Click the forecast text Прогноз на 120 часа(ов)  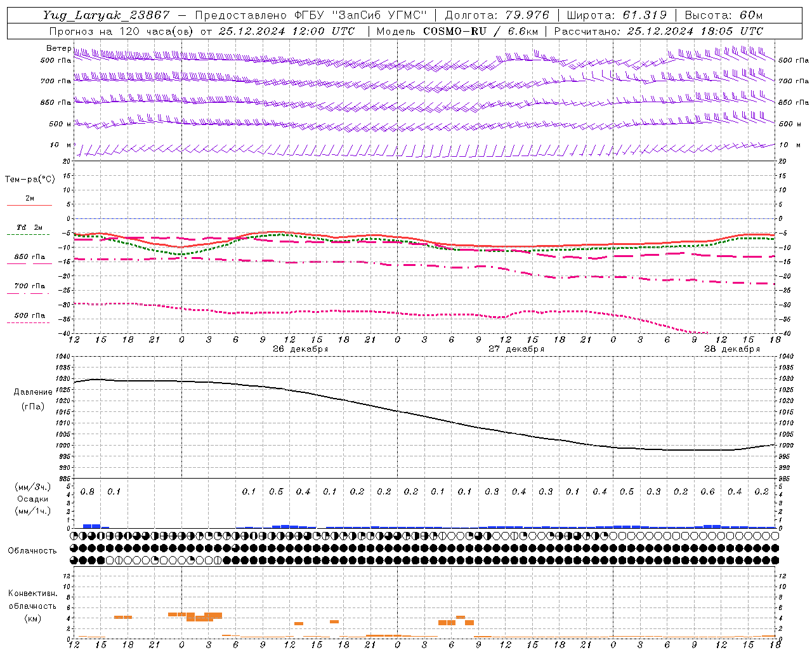pyautogui.click(x=121, y=31)
